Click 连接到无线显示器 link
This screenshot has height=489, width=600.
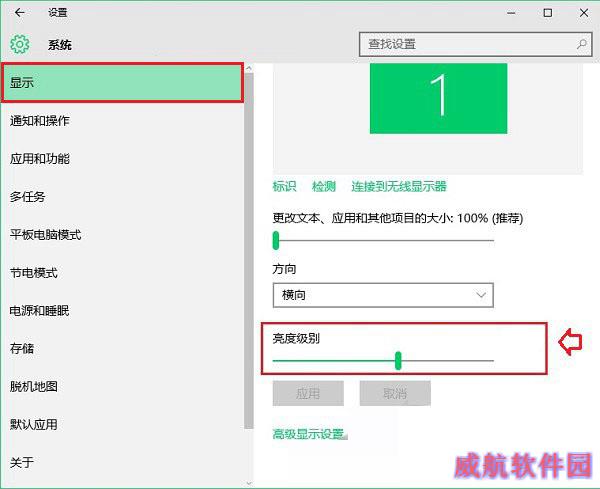pos(399,186)
